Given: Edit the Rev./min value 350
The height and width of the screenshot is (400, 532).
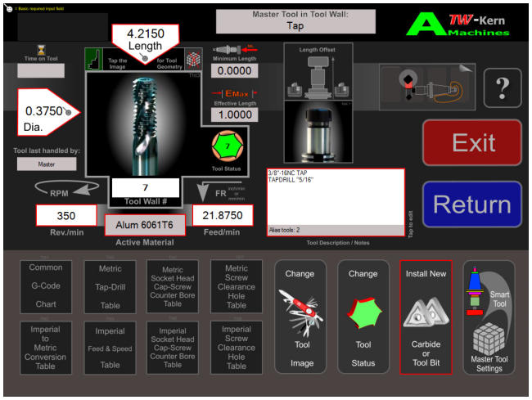Looking at the screenshot, I should coord(66,215).
